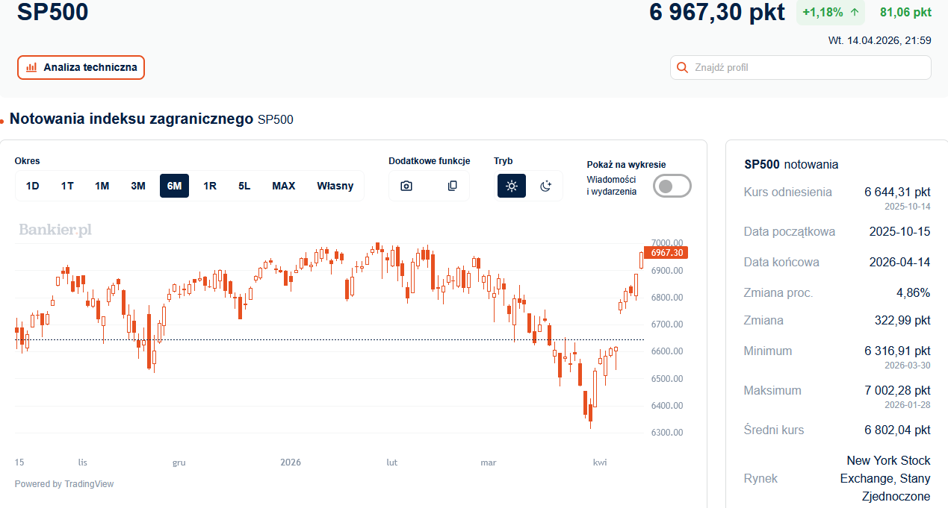Select the active 6M period
948x508 pixels.
[174, 186]
